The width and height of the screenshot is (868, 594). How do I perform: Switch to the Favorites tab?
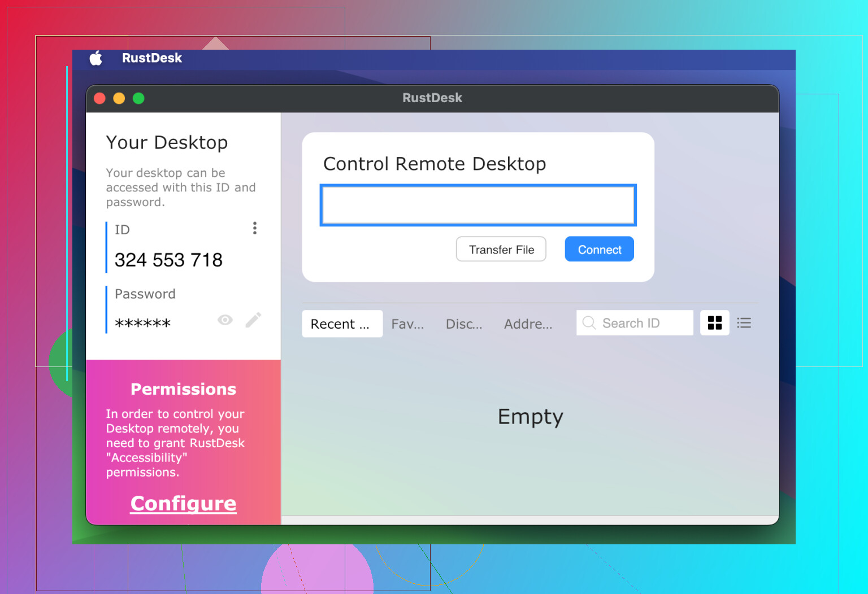click(407, 324)
